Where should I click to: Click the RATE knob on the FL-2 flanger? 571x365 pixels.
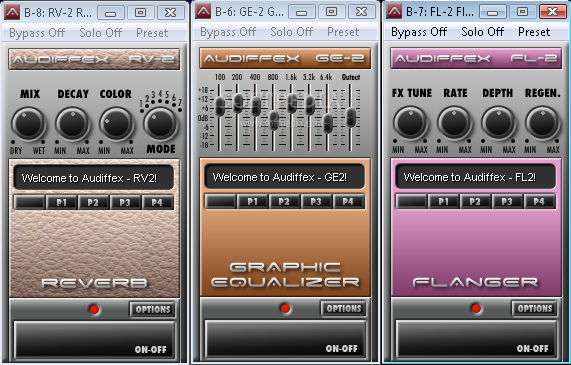[x=454, y=123]
